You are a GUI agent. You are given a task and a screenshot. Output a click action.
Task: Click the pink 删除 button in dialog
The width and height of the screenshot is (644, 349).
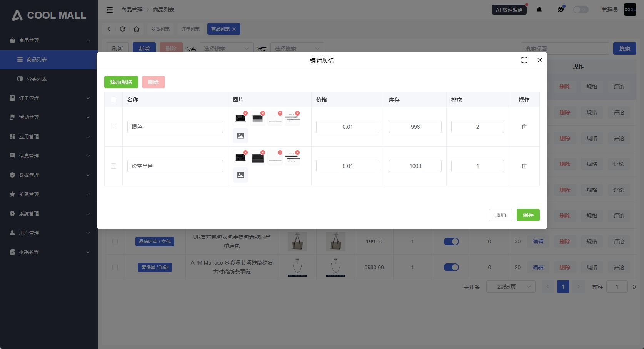point(153,82)
